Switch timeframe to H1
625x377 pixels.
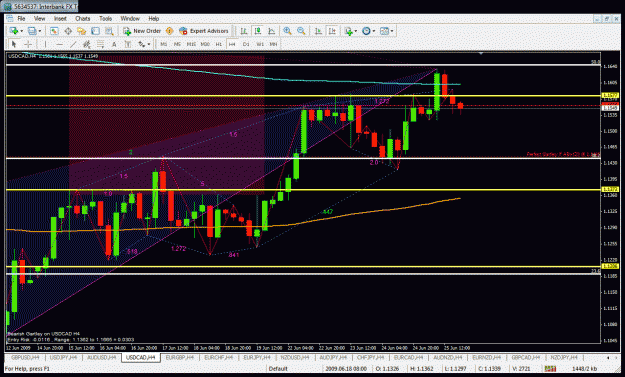tap(218, 44)
